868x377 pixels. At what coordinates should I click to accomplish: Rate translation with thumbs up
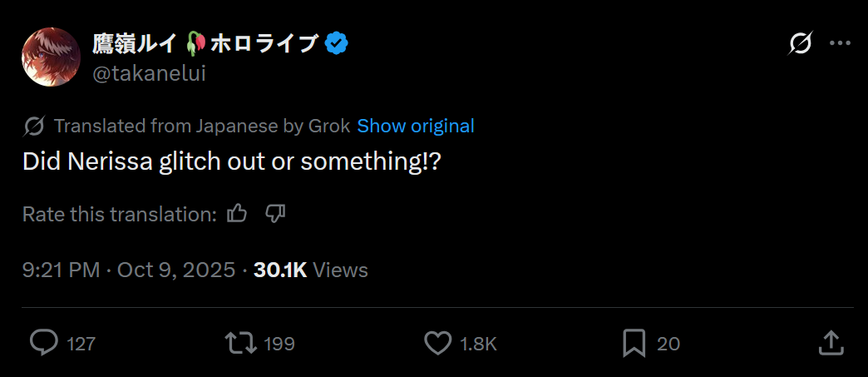[237, 214]
